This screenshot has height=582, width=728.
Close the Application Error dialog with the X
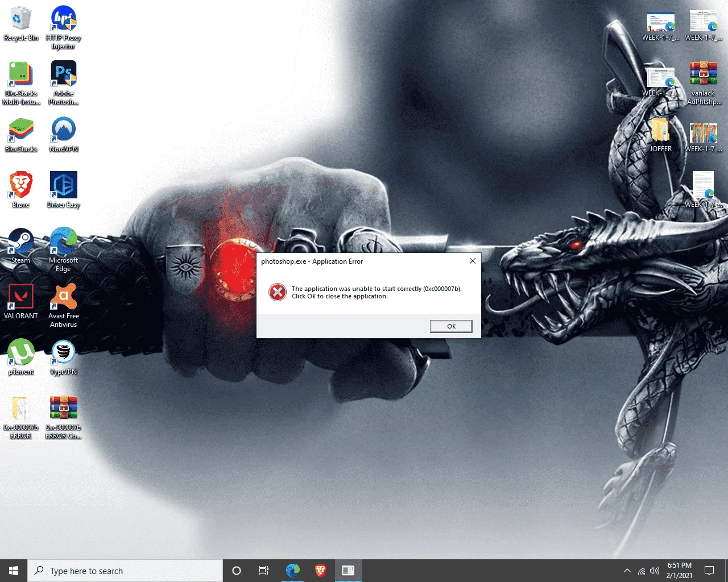click(x=472, y=261)
